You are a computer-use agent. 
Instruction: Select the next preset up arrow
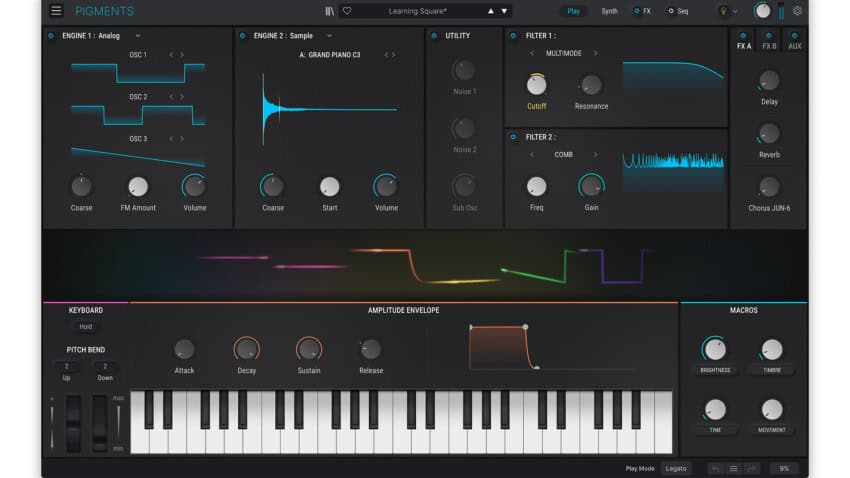coord(491,11)
